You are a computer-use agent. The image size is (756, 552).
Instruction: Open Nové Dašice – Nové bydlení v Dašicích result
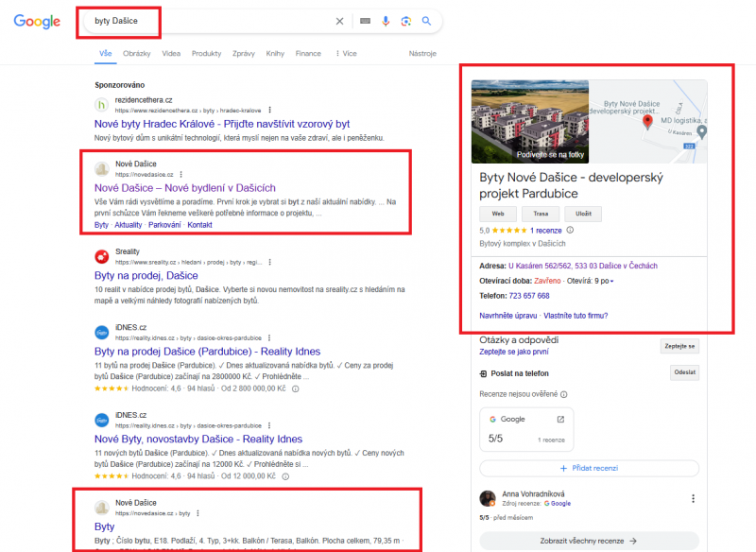(x=185, y=188)
